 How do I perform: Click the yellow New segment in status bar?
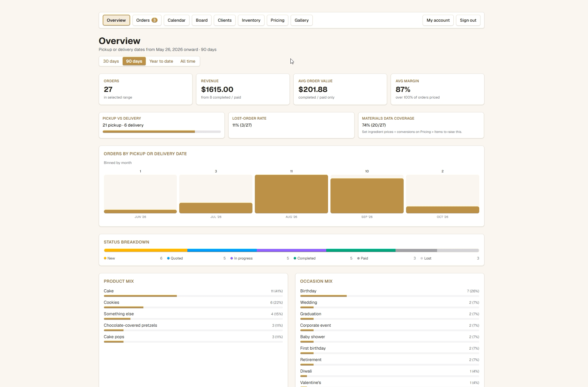coord(145,250)
